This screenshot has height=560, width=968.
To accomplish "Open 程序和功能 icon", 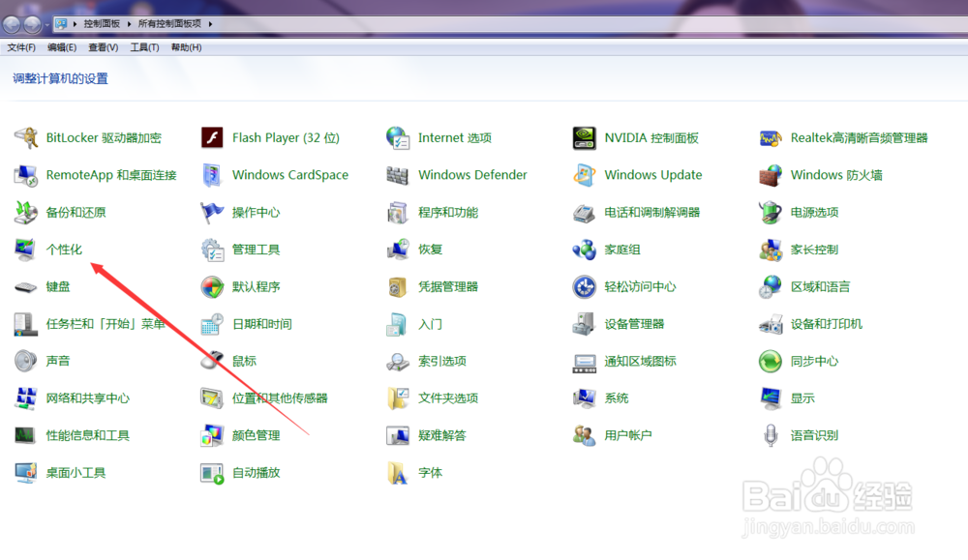I will pos(398,212).
